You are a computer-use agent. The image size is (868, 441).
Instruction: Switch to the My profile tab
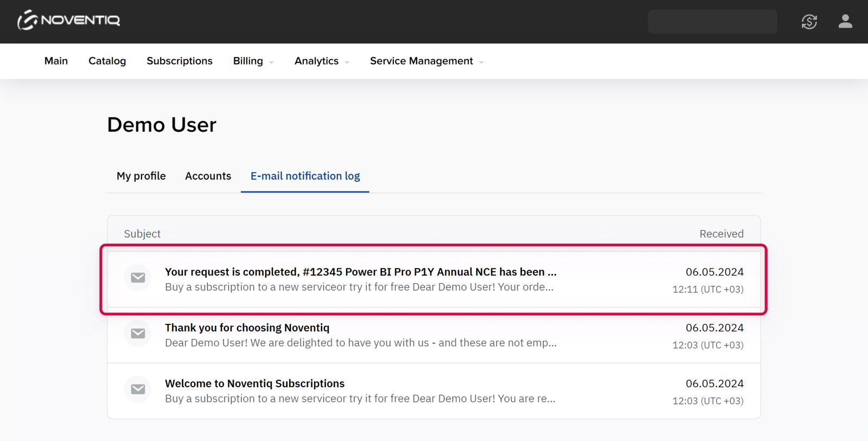[141, 176]
